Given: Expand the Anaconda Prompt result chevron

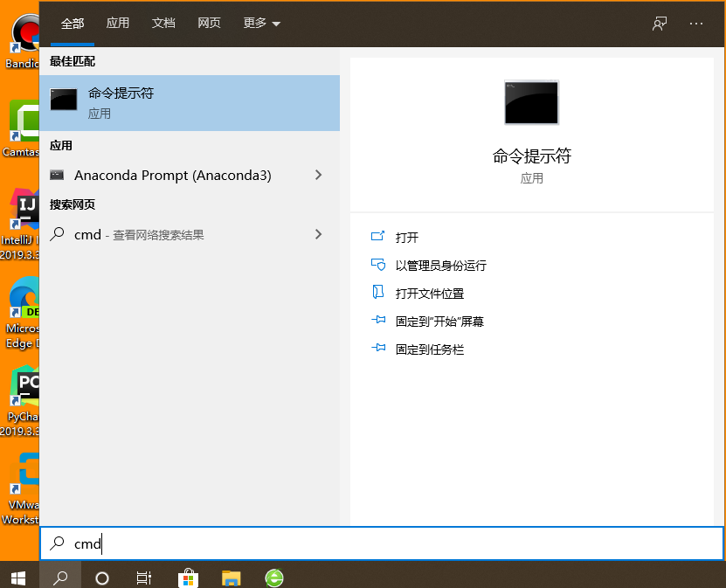Looking at the screenshot, I should [x=319, y=175].
